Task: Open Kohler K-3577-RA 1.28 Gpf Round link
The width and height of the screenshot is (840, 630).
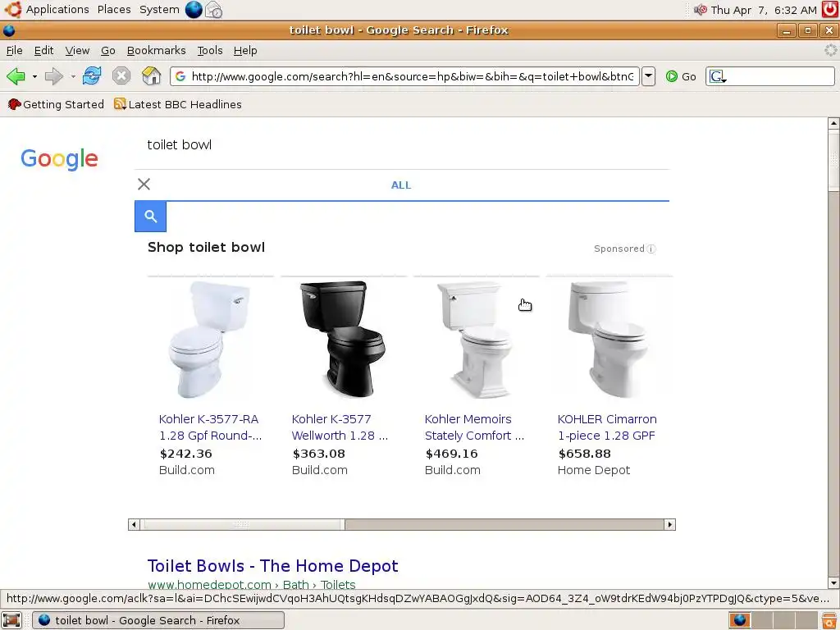Action: pos(211,427)
